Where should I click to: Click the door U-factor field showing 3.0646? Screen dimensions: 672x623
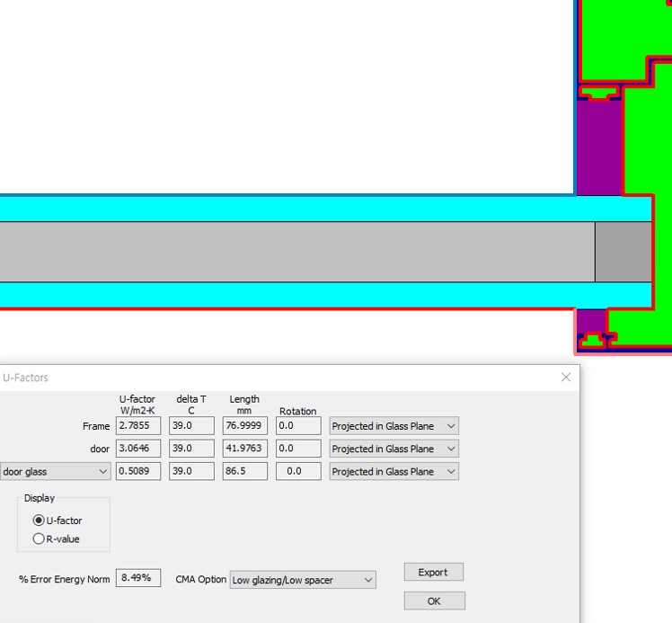point(138,449)
